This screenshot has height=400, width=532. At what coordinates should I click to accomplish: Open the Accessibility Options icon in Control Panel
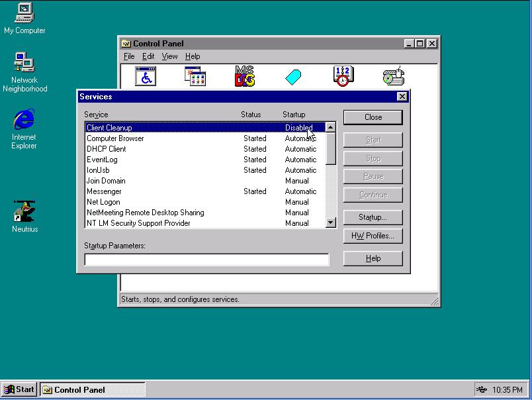pyautogui.click(x=145, y=76)
